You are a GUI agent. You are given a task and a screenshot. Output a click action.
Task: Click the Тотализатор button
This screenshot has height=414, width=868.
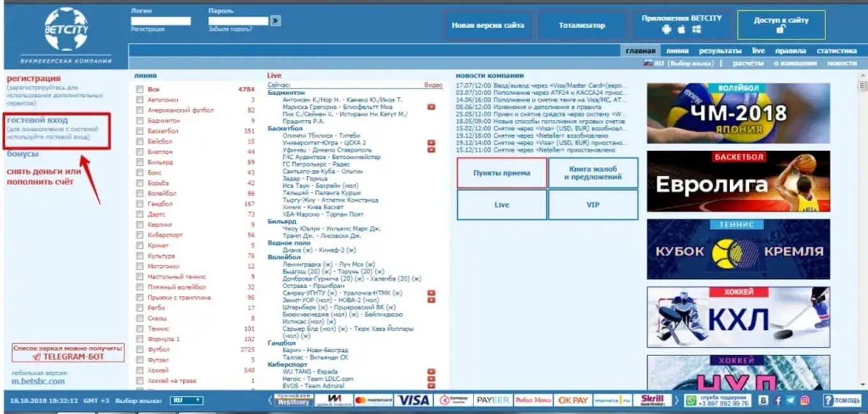pyautogui.click(x=582, y=26)
